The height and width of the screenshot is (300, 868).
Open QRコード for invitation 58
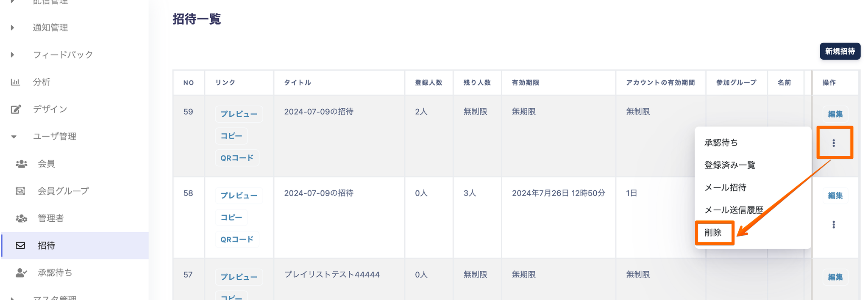pos(236,239)
